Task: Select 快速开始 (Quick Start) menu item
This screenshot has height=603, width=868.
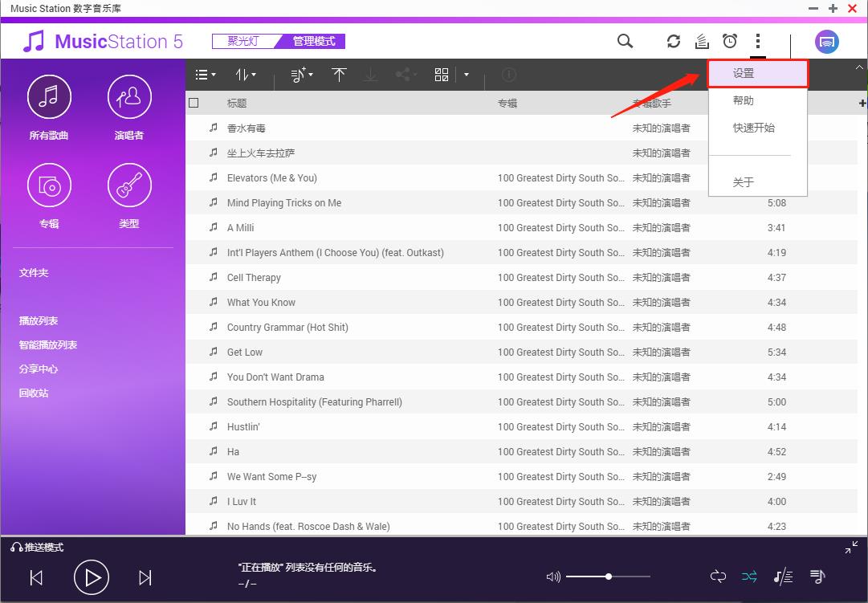Action: click(758, 128)
